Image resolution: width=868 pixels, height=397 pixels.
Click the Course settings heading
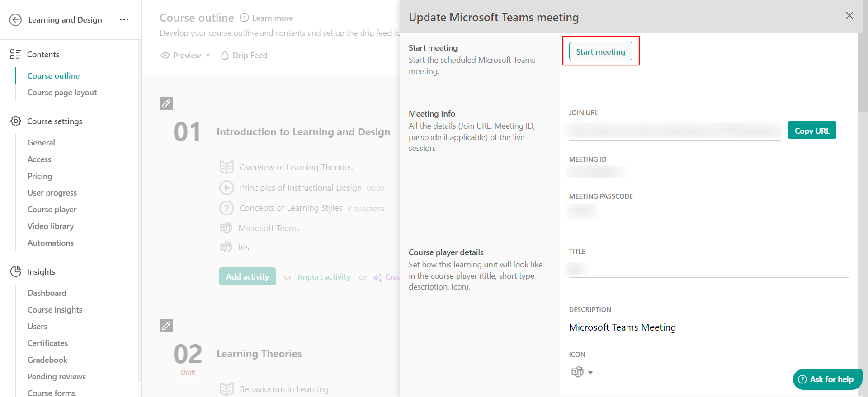click(55, 121)
